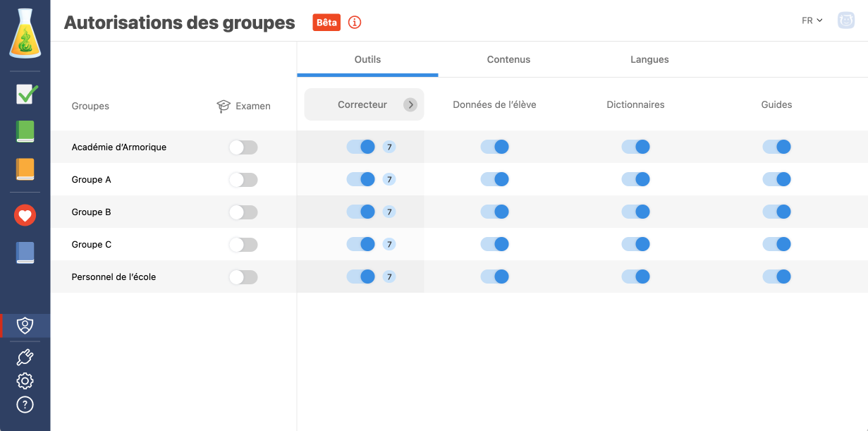868x431 pixels.
Task: Open the red heart favorites icon
Action: pyautogui.click(x=25, y=215)
